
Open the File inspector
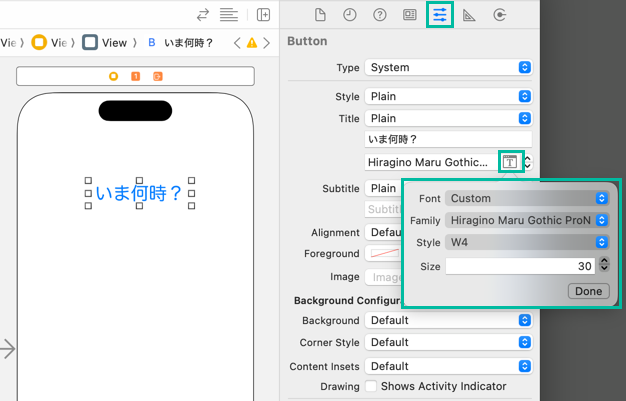pos(320,15)
